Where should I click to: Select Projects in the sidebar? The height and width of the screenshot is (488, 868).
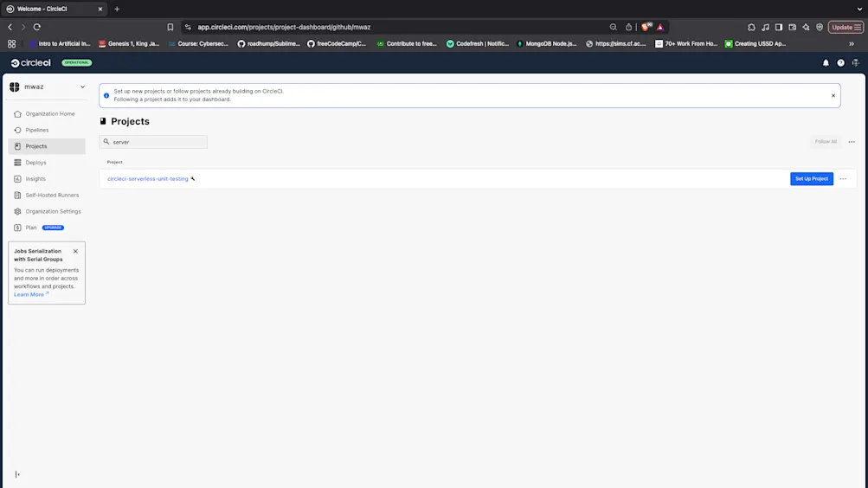point(47,146)
